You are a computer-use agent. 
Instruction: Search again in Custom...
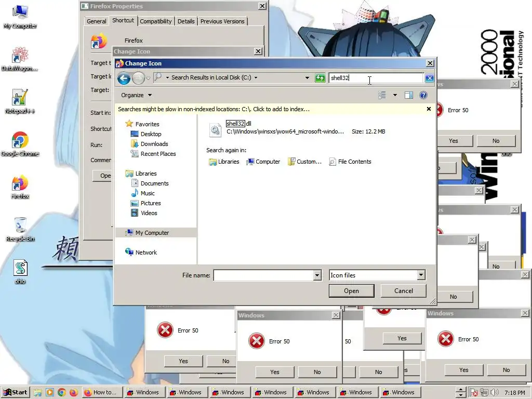pos(304,162)
